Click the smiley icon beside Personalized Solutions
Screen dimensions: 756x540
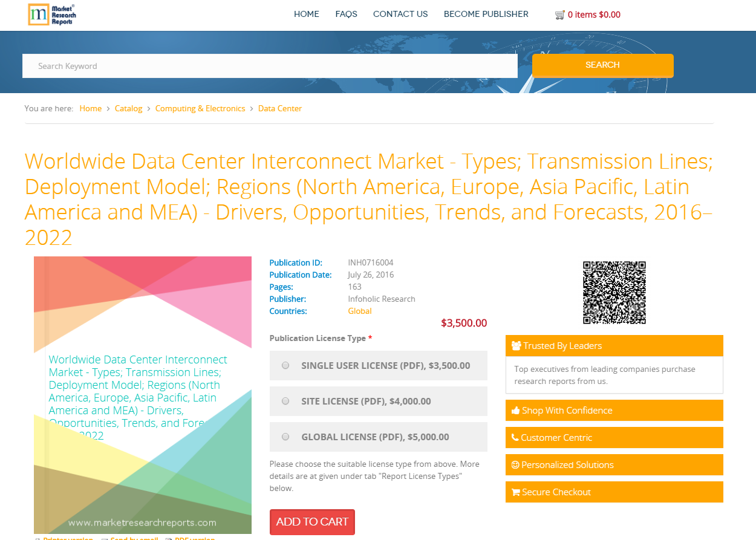click(x=515, y=465)
